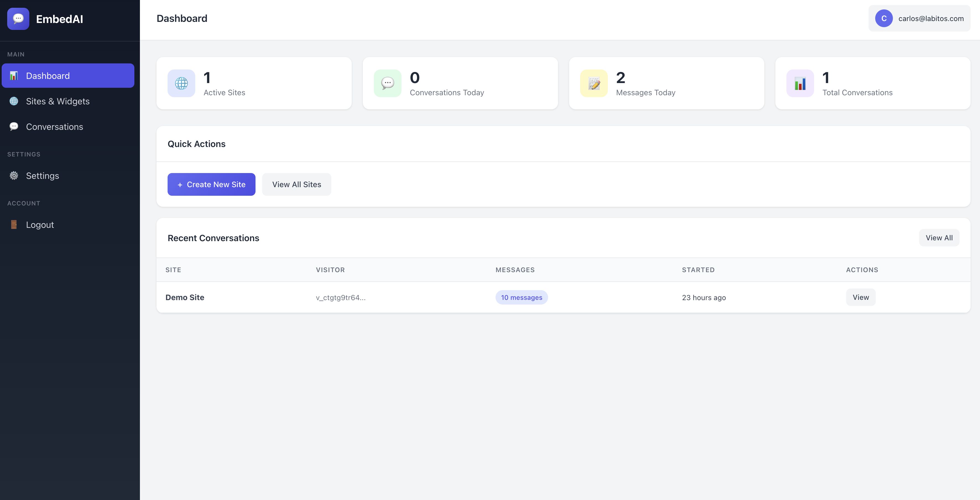Screen dimensions: 980x500
Task: Click the user avatar circle with C
Action: pos(883,18)
